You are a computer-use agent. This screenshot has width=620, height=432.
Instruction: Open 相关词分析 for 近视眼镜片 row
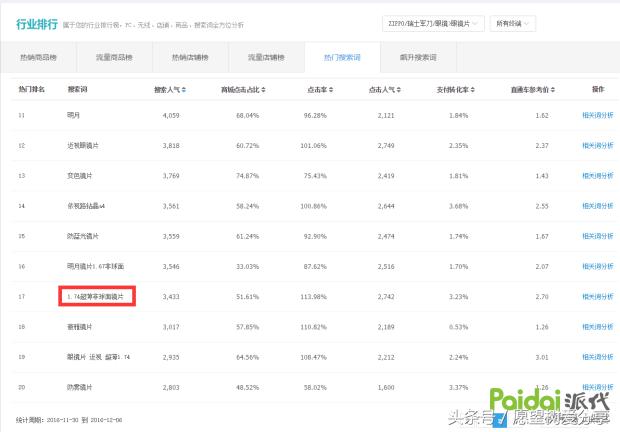(598, 146)
